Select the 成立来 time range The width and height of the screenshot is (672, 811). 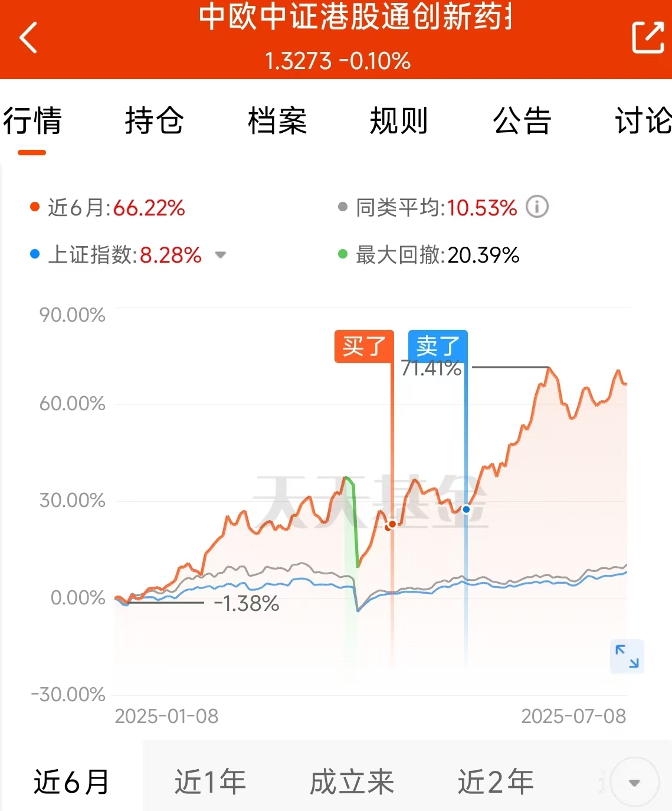[352, 782]
